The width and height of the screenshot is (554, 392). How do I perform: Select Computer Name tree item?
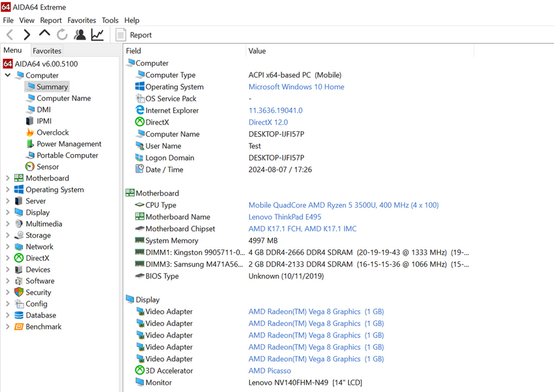(x=58, y=98)
